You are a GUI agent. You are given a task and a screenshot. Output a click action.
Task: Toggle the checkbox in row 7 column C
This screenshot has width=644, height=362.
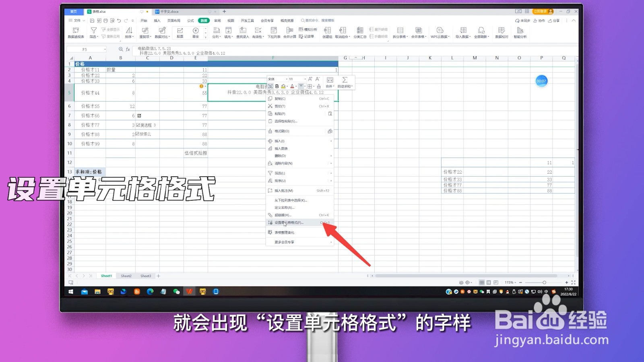[139, 115]
